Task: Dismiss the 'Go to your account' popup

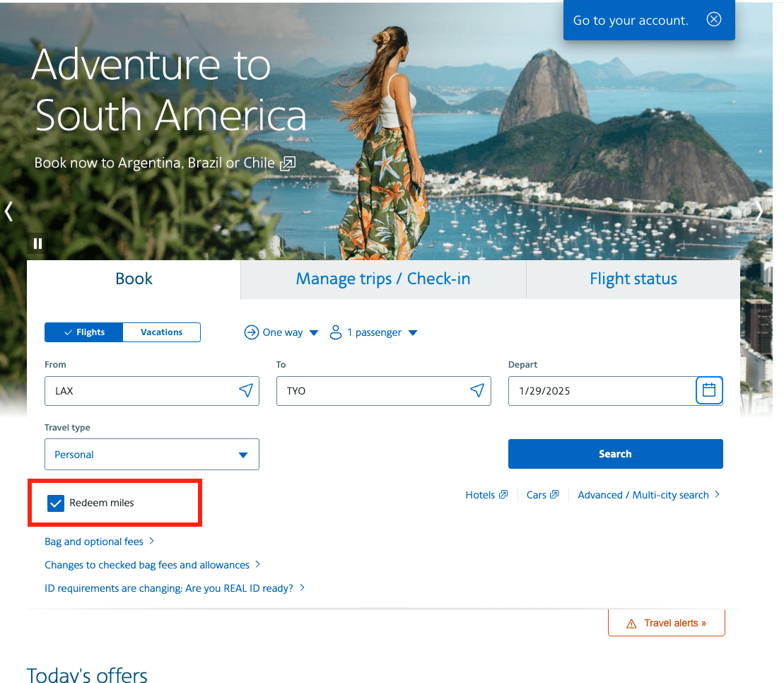Action: tap(714, 20)
